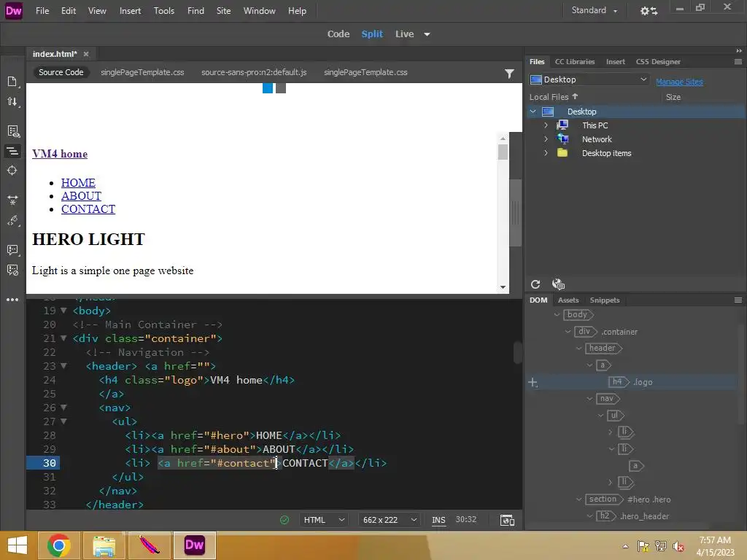Viewport: 747px width, 560px height.
Task: Open the Desktop site selector dropdown
Action: (589, 79)
